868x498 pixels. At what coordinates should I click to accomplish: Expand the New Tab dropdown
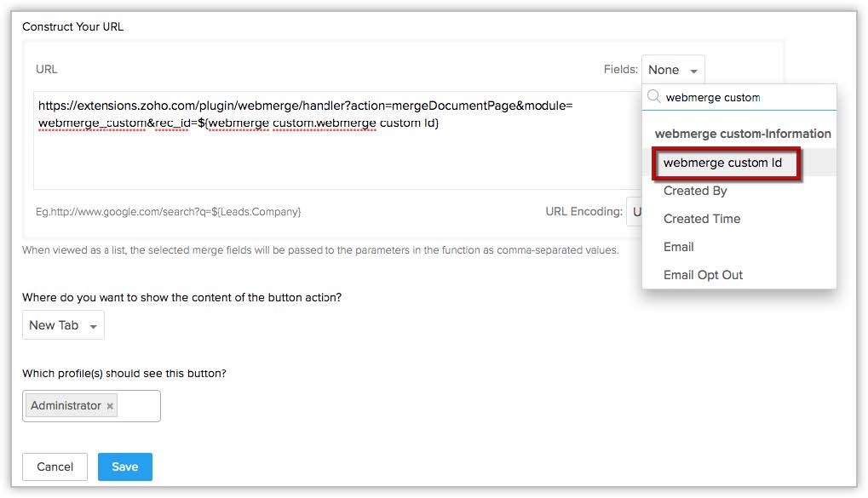tap(63, 325)
